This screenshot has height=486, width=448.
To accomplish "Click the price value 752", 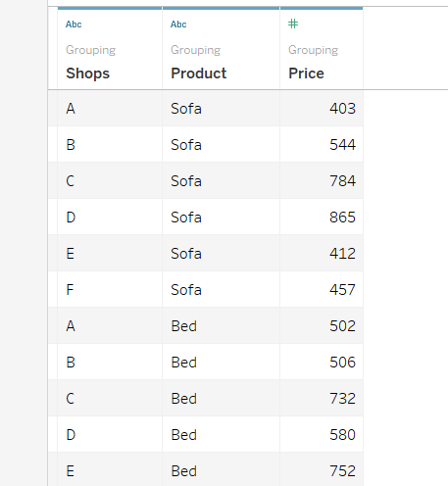I will (x=342, y=471).
